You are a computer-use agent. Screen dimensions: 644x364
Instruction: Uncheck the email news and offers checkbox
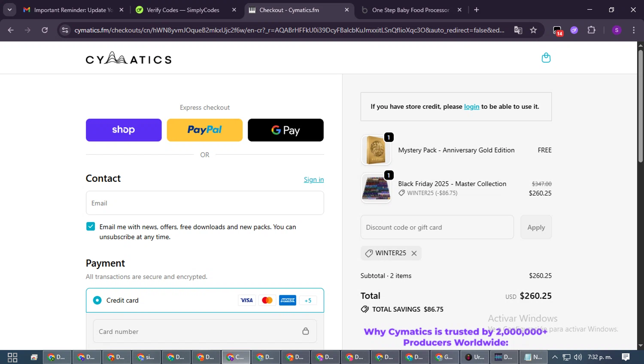pos(91,226)
